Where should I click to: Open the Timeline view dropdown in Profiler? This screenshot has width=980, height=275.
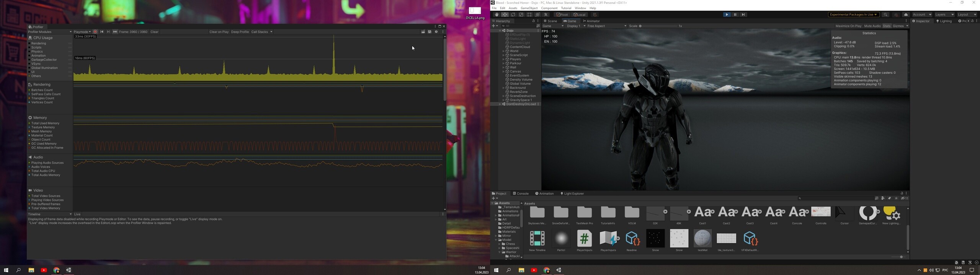(x=50, y=214)
